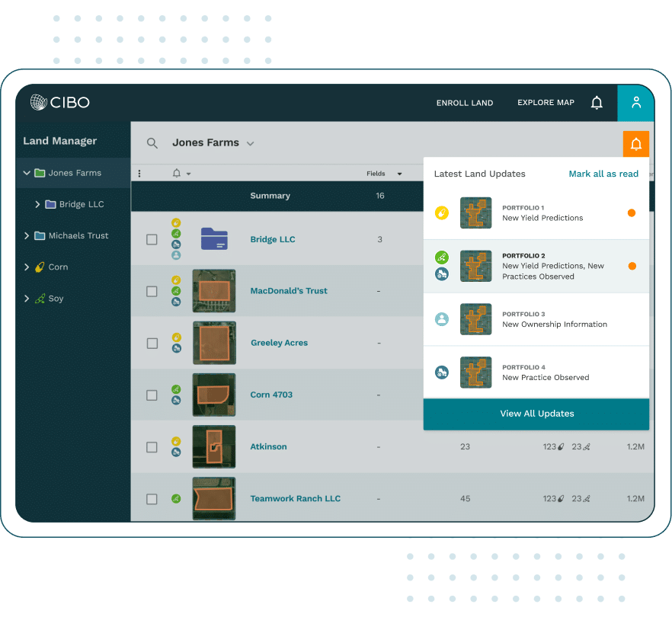Click the Corn 4703 field thumbnail
Image resolution: width=672 pixels, height=617 pixels.
coord(214,395)
